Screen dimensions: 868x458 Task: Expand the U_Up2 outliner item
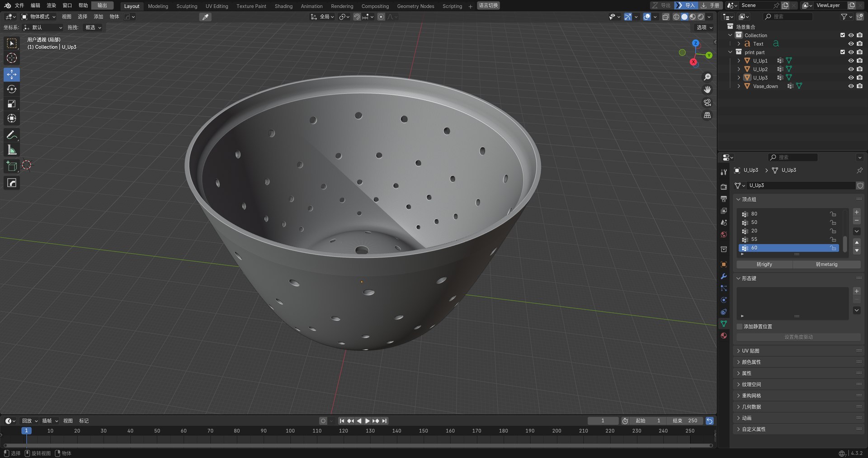(739, 69)
